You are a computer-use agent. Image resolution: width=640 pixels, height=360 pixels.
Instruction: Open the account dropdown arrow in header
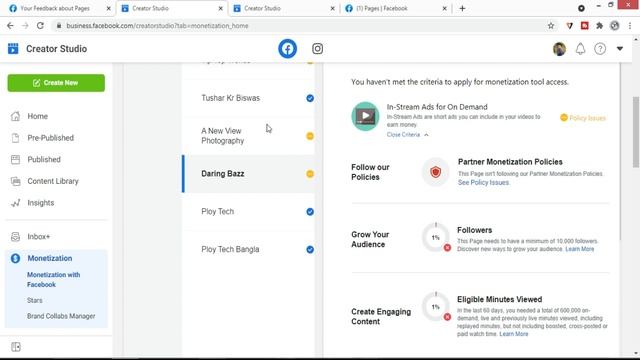620,49
